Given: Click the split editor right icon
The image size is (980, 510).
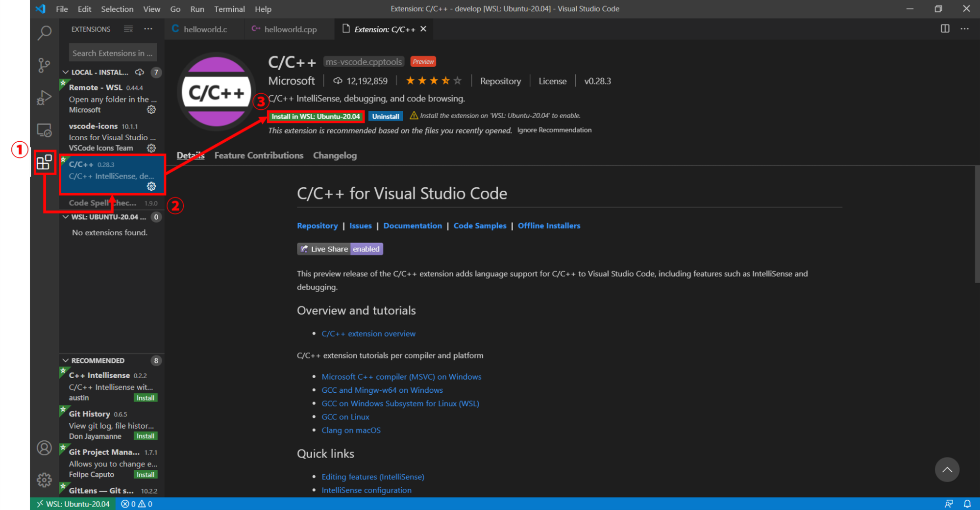Looking at the screenshot, I should point(945,29).
